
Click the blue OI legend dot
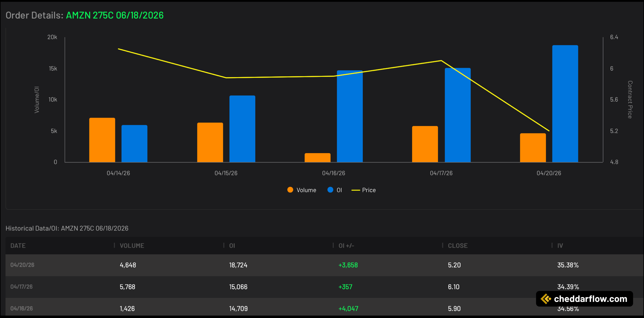330,190
